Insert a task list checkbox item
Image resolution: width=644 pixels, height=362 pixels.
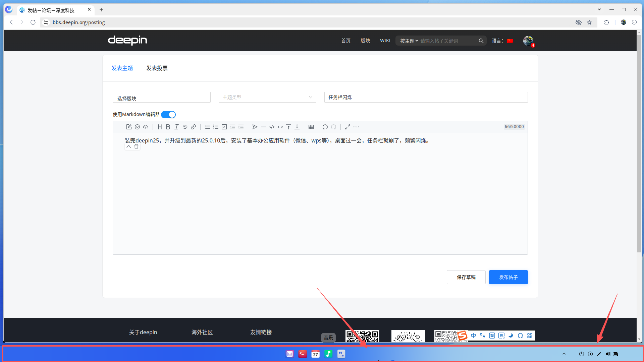(224, 127)
